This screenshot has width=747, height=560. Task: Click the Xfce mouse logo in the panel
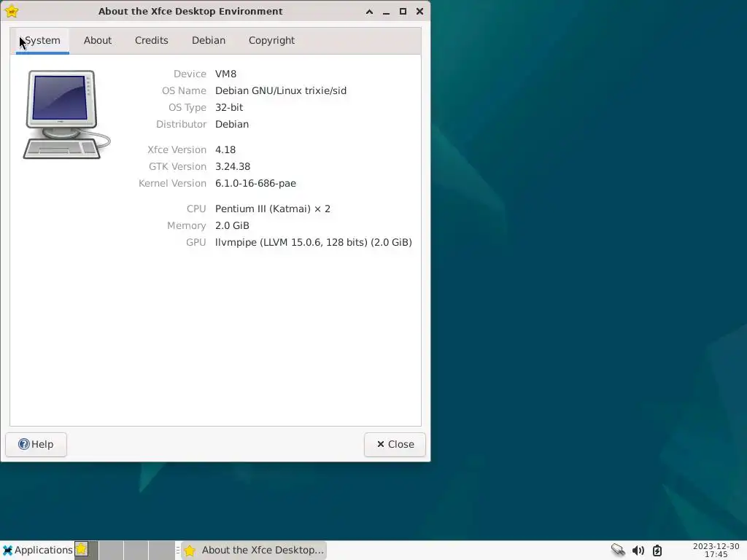tap(7, 550)
